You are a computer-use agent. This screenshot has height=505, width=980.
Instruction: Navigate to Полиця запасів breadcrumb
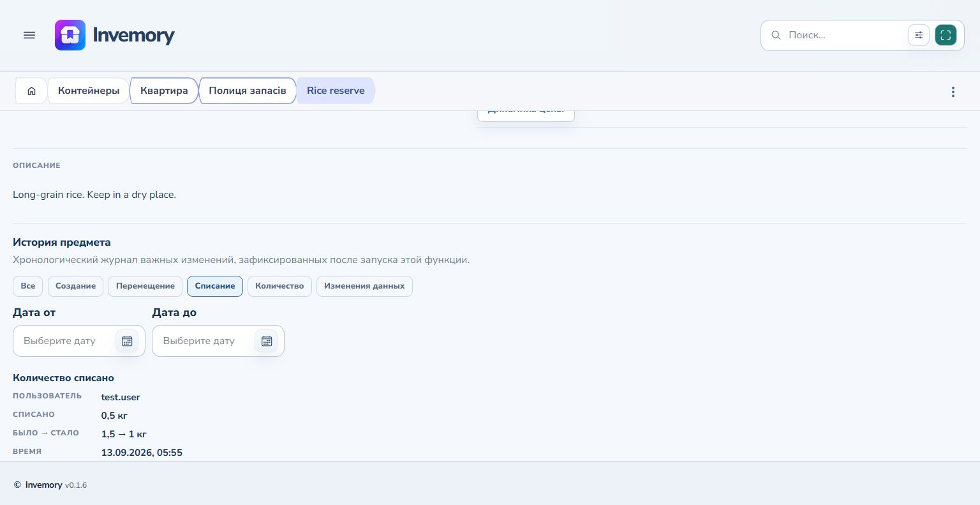coord(248,91)
